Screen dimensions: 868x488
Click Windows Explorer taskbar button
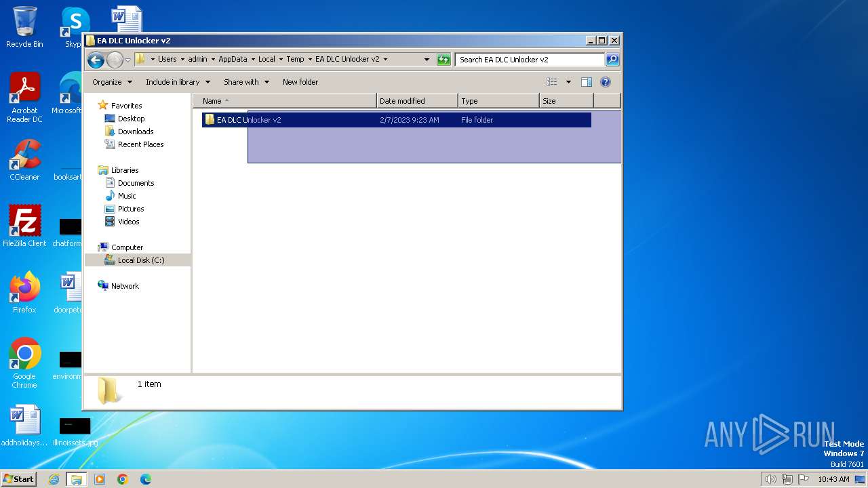[x=77, y=479]
